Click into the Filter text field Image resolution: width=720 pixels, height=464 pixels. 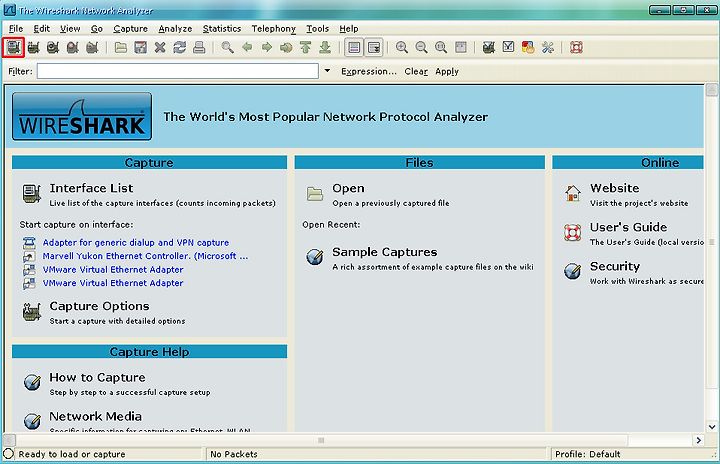click(x=178, y=71)
